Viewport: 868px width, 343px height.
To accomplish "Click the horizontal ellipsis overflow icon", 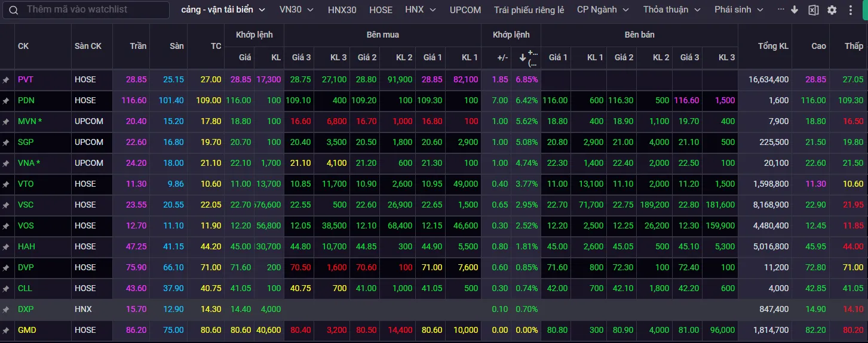I will (781, 10).
